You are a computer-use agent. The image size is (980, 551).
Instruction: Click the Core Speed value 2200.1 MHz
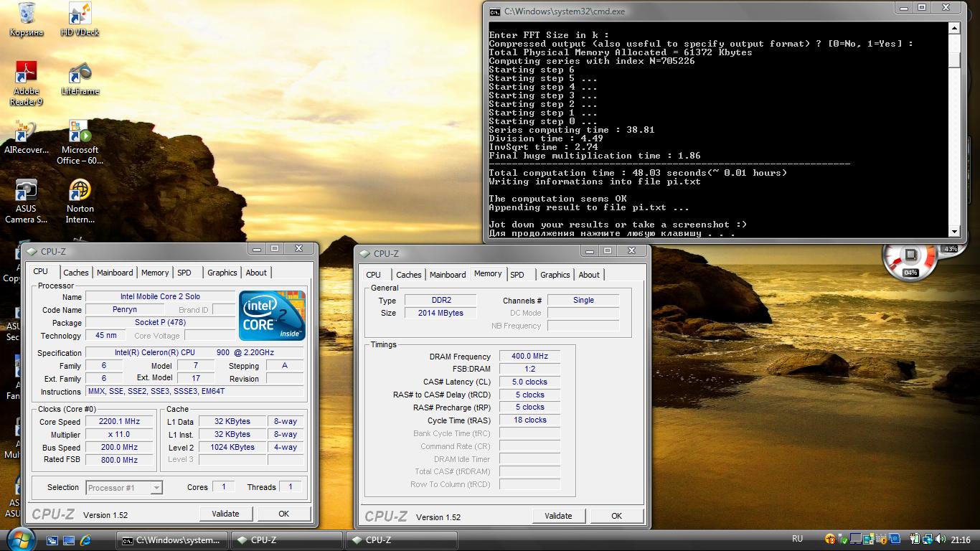[x=119, y=422]
